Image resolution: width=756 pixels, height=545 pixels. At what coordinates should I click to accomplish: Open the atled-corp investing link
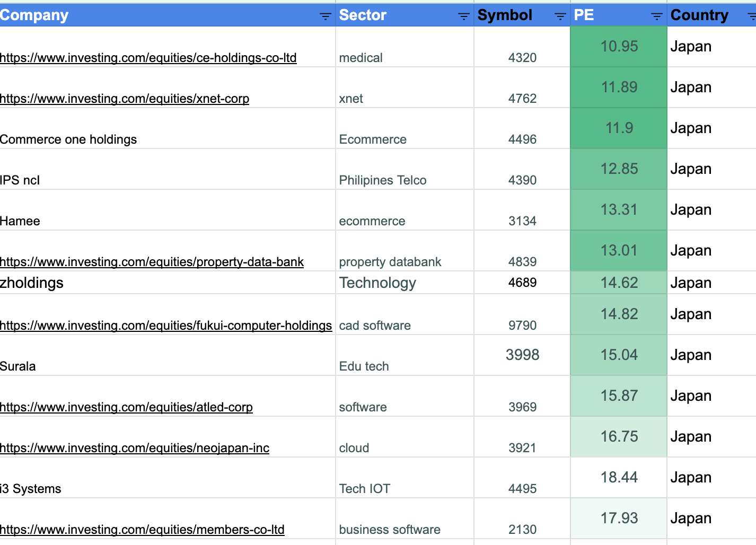(x=126, y=407)
